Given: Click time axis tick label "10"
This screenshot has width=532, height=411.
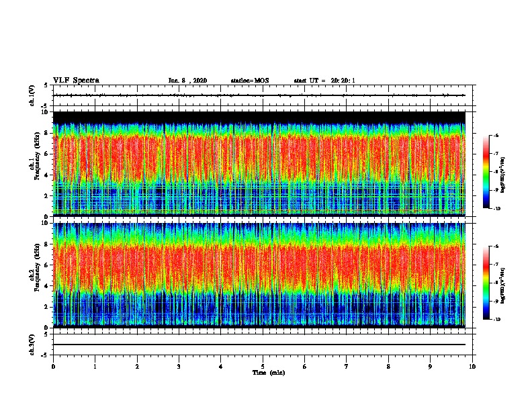Looking at the screenshot, I should (x=472, y=366).
